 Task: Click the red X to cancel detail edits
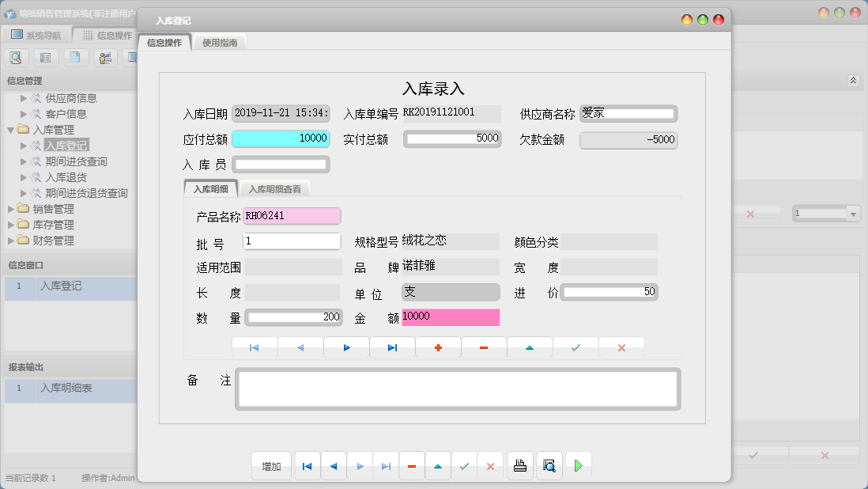pos(621,347)
